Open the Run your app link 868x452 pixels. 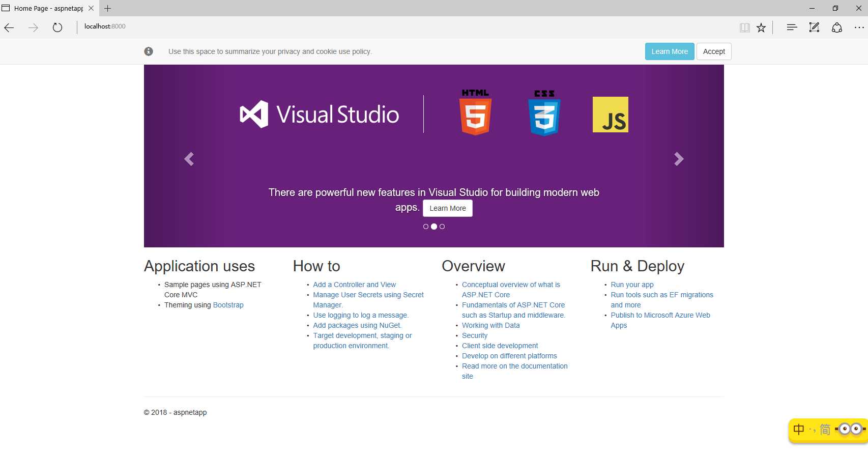[x=632, y=285]
